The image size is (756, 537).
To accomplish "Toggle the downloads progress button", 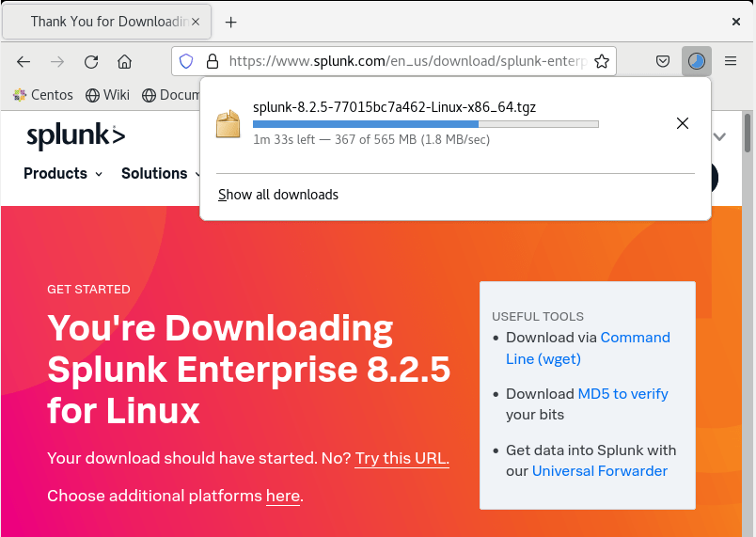I will 696,61.
